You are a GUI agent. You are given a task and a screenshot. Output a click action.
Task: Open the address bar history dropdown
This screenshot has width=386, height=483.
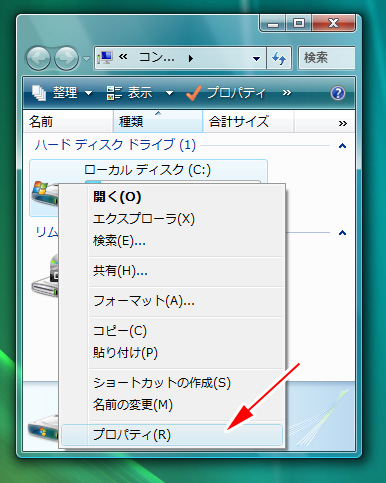(x=256, y=59)
